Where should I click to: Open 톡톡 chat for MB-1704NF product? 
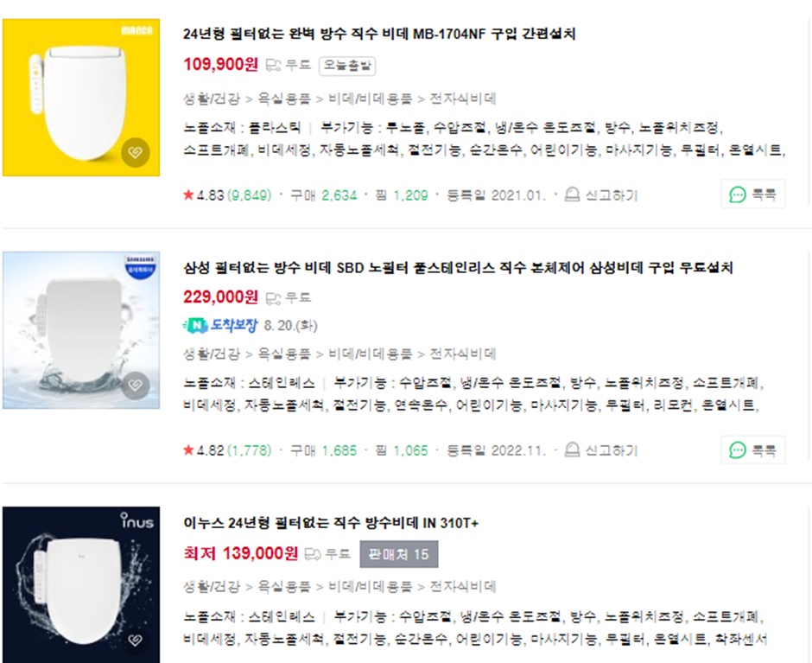(753, 194)
